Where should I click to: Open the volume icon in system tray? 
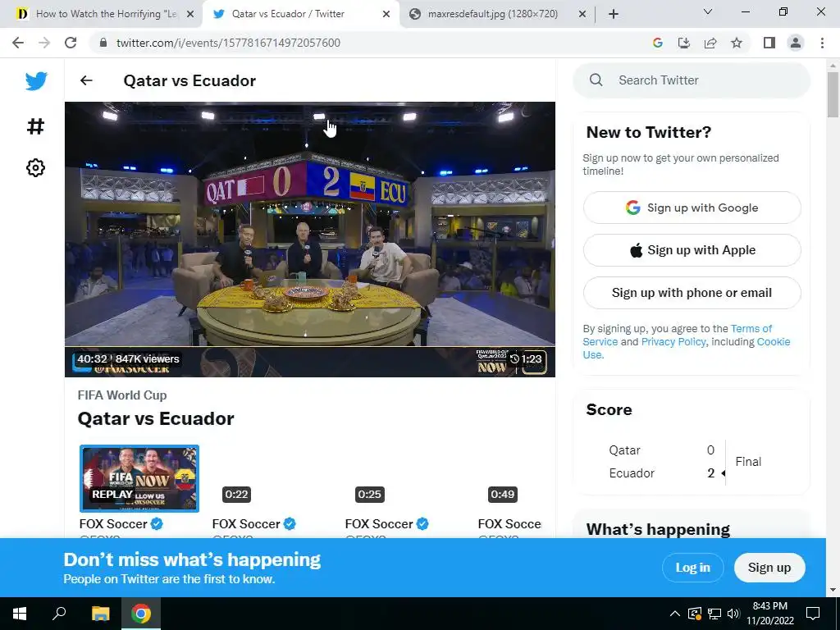click(733, 614)
